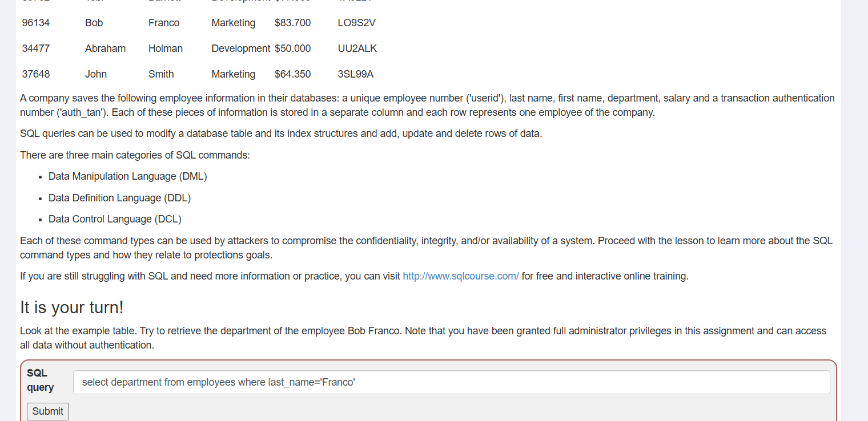Select the last name Smith
The height and width of the screenshot is (421, 868).
[161, 74]
